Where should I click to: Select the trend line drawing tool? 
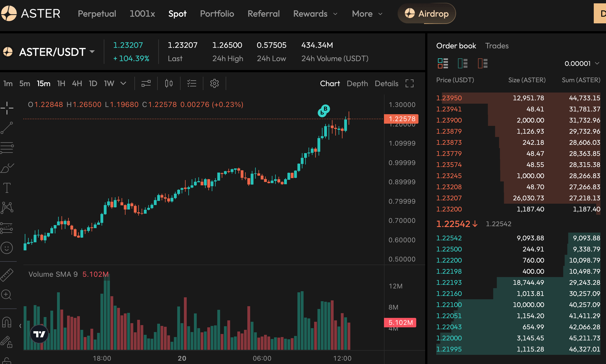pyautogui.click(x=7, y=128)
